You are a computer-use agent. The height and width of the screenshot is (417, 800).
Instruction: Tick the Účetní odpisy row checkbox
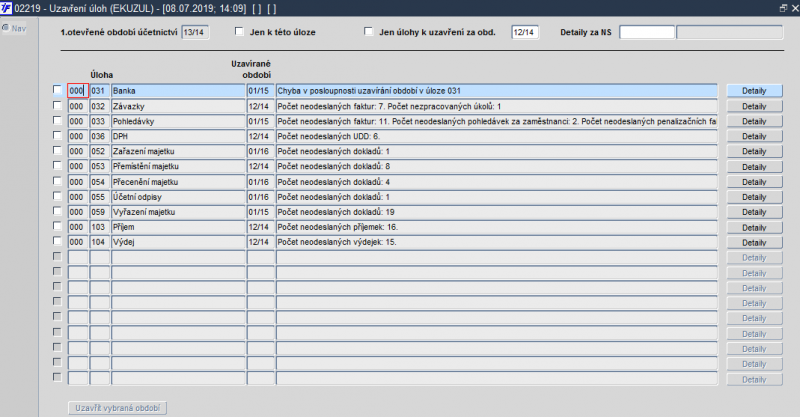click(x=57, y=196)
